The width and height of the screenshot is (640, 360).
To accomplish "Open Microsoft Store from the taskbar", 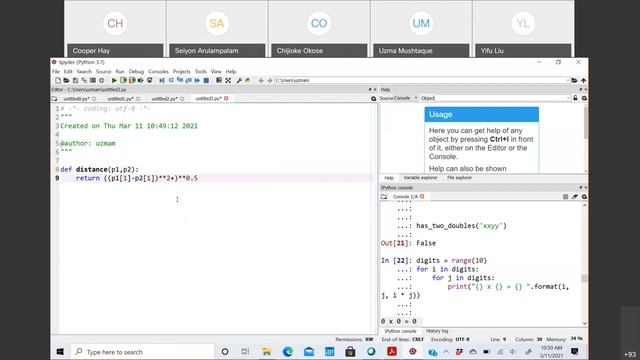I will coord(350,351).
